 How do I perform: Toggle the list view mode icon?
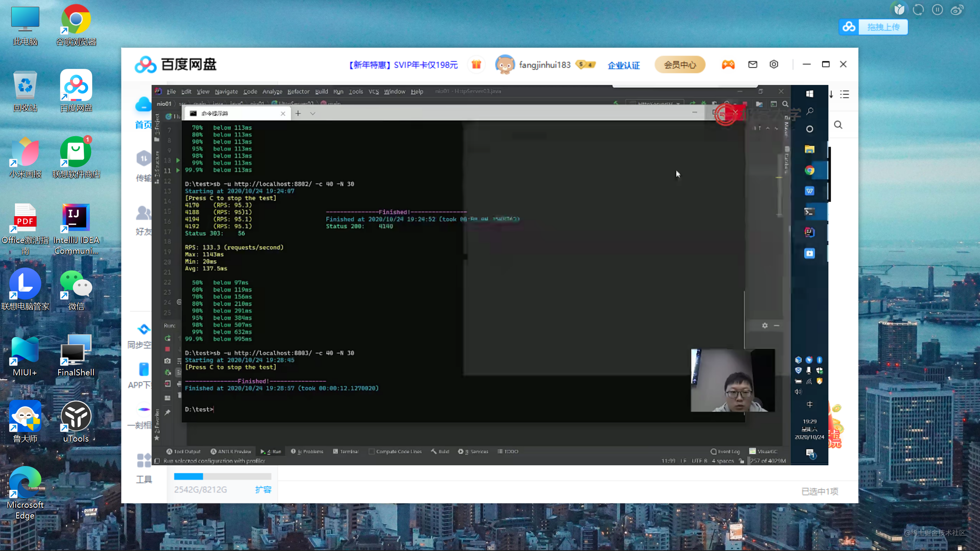click(844, 95)
